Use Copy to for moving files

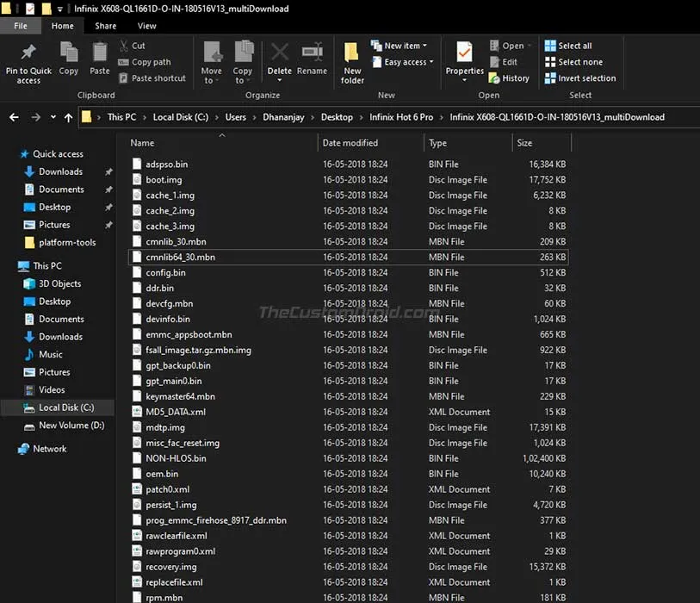tap(244, 62)
